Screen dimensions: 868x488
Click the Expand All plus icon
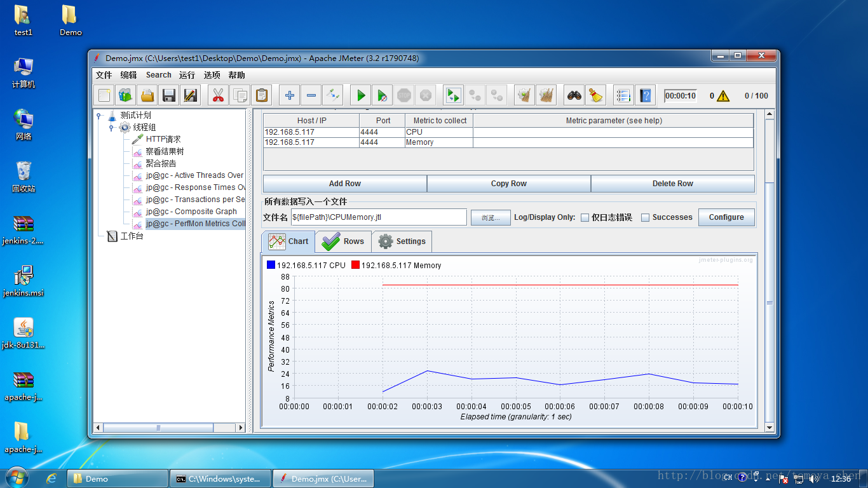coord(290,95)
